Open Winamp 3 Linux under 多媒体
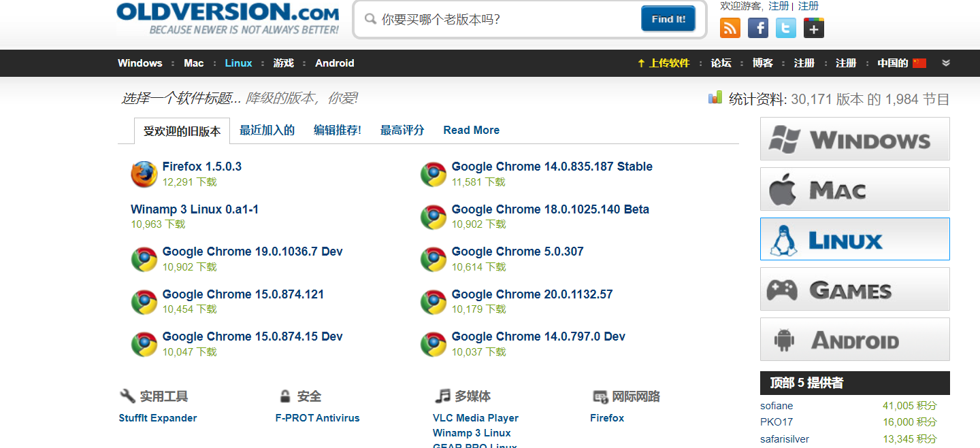Viewport: 980px width, 448px height. click(472, 433)
